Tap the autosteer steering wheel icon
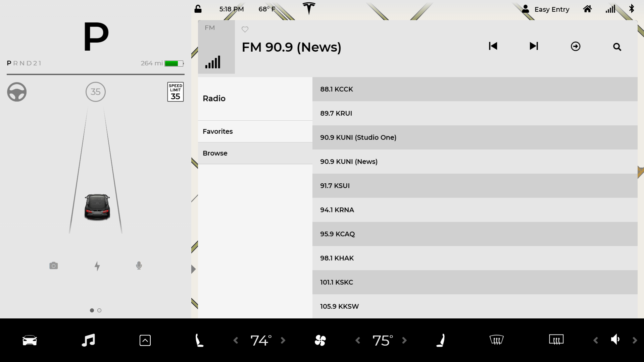 coord(17,92)
